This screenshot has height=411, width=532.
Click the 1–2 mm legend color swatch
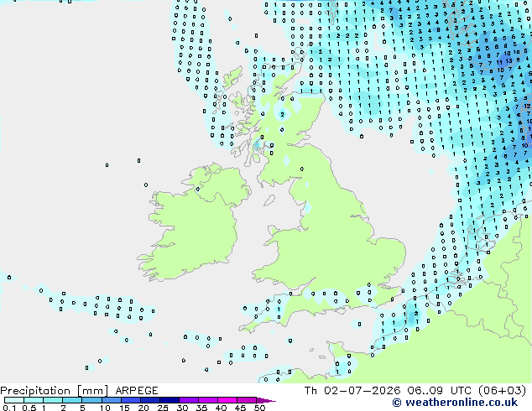(x=53, y=400)
